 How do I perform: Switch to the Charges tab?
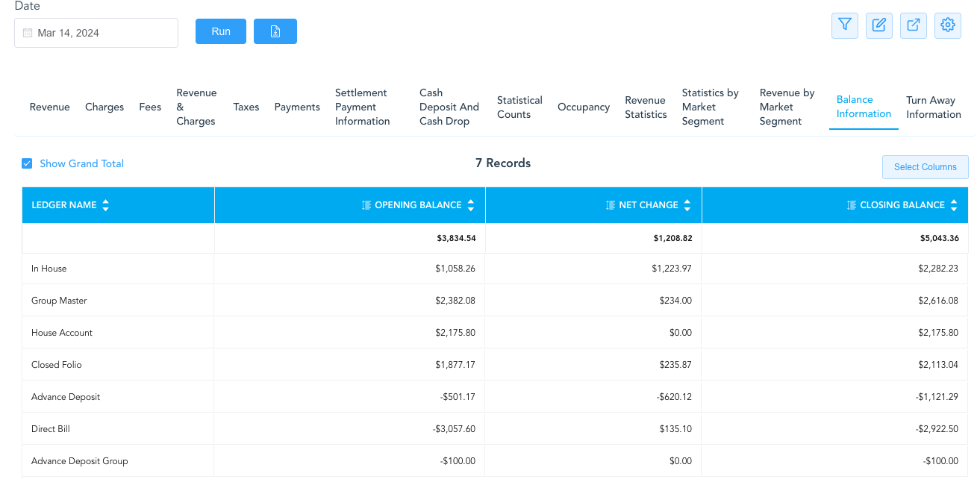pos(104,107)
